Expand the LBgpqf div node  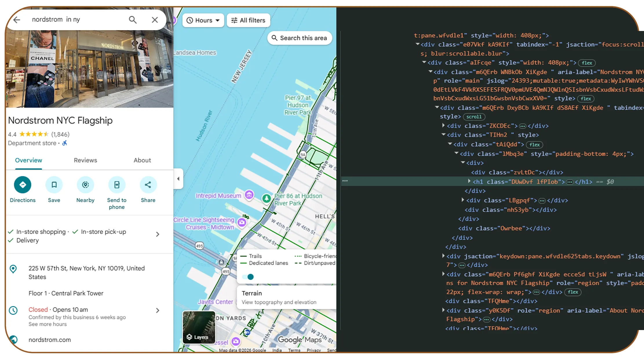(x=463, y=200)
